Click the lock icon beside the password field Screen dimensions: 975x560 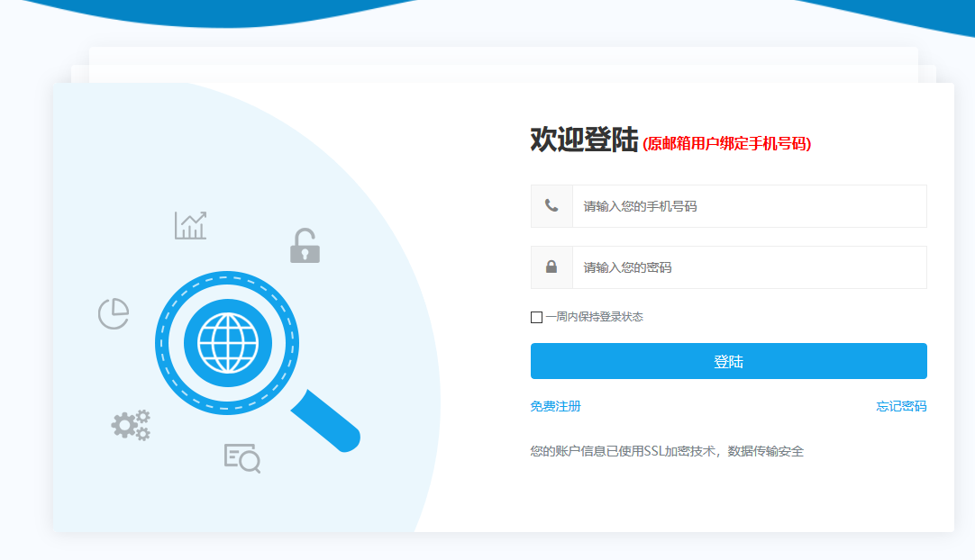[551, 267]
